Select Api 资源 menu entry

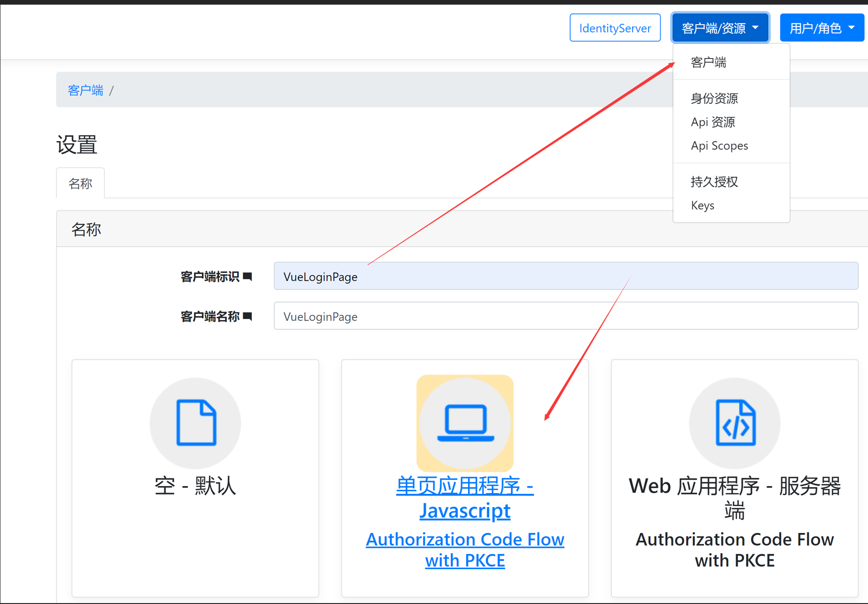click(x=713, y=122)
